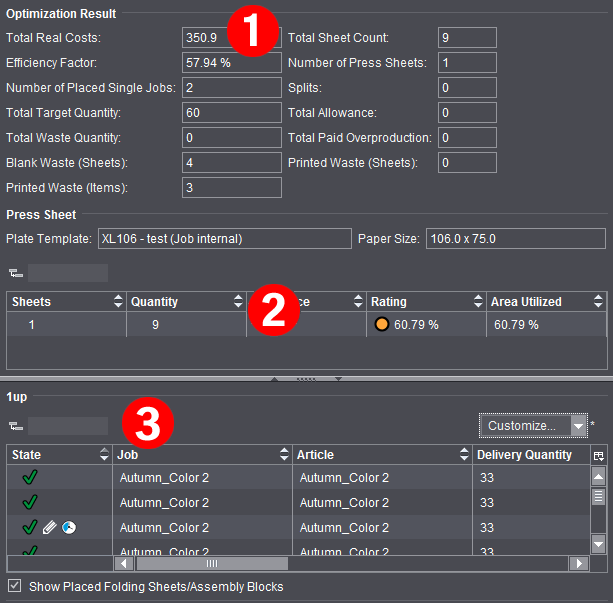The width and height of the screenshot is (613, 603).
Task: Click the vertical scrollbar down arrow
Action: [598, 543]
